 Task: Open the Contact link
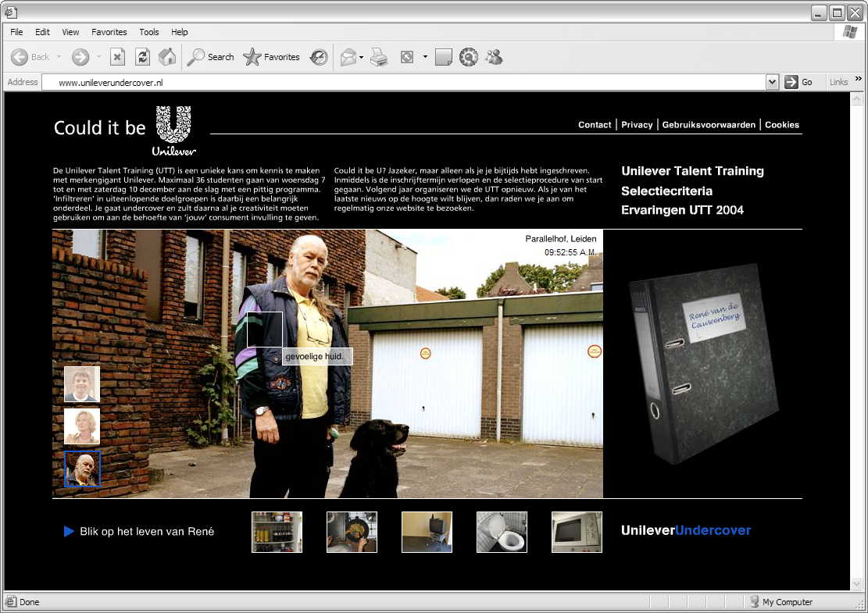(595, 125)
